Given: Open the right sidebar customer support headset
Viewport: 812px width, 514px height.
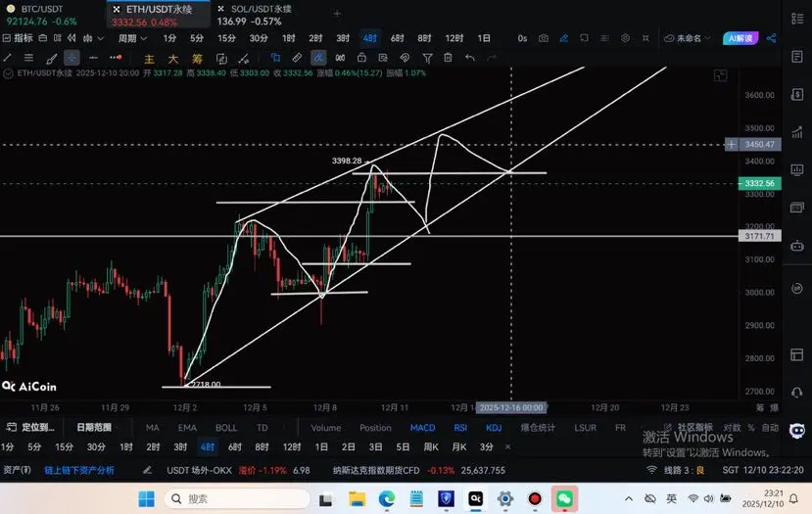Looking at the screenshot, I should point(797,393).
